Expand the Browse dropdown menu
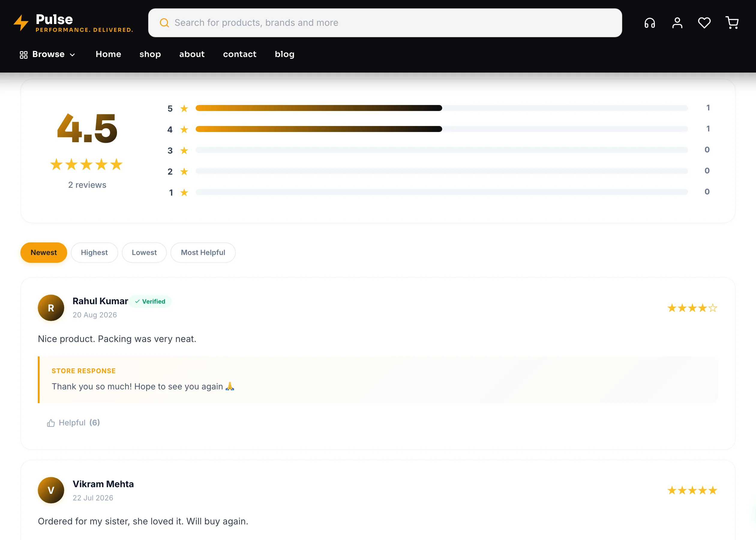Screen dimensions: 756x540 point(47,54)
